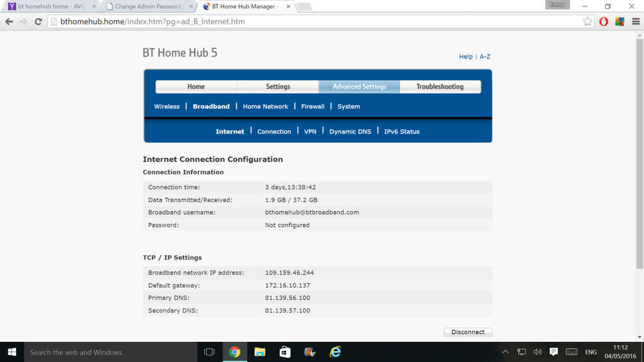Open the Opera extension icon in toolbar
The width and height of the screenshot is (644, 362).
coord(604,21)
